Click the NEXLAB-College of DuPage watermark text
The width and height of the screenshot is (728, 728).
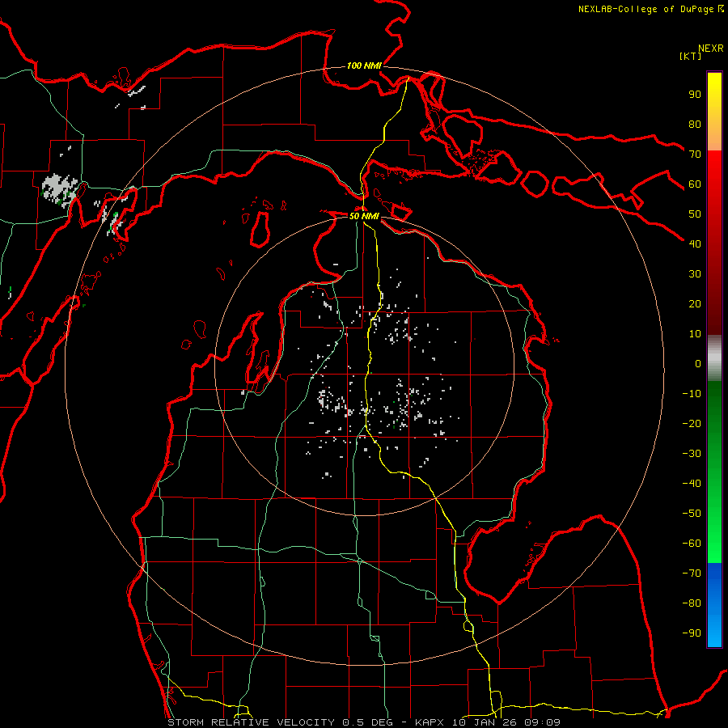[650, 9]
